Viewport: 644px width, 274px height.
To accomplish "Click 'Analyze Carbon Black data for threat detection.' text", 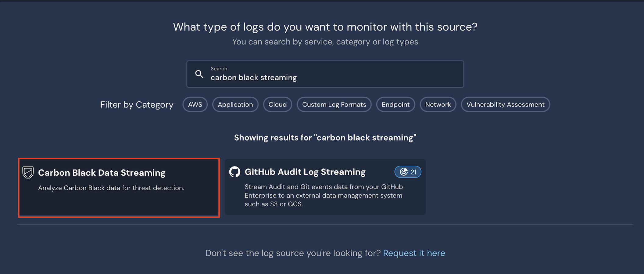I will pyautogui.click(x=111, y=188).
